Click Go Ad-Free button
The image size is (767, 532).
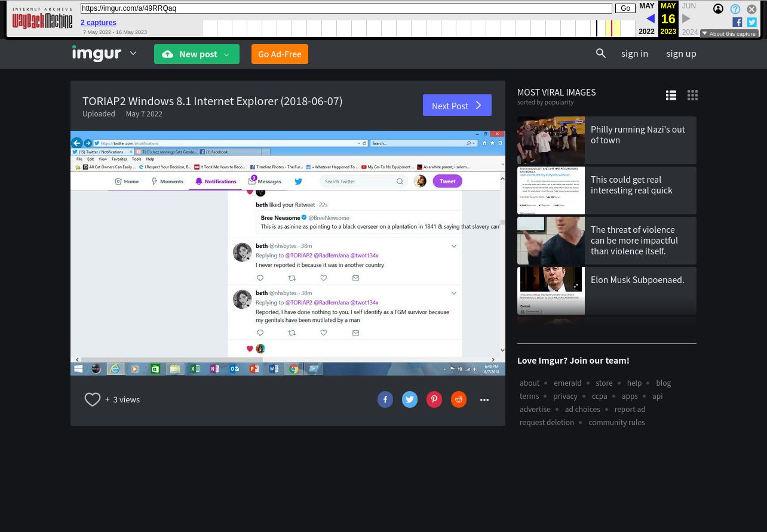(x=280, y=54)
